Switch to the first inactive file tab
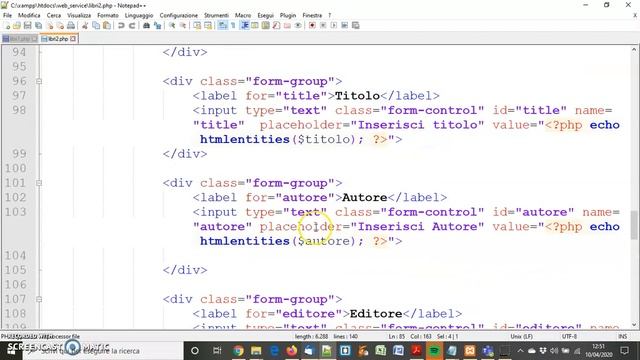Image resolution: width=640 pixels, height=360 pixels. pos(20,39)
